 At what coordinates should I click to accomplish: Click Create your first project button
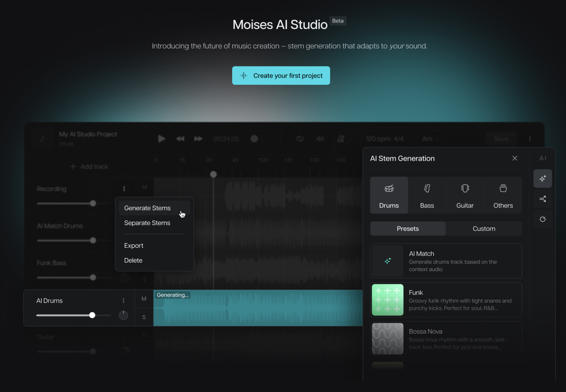(x=281, y=75)
